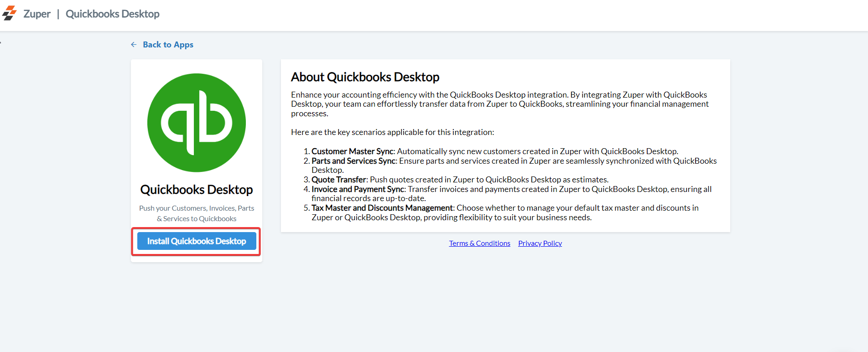Open the QuickBooks green logo image
868x352 pixels.
tap(197, 123)
